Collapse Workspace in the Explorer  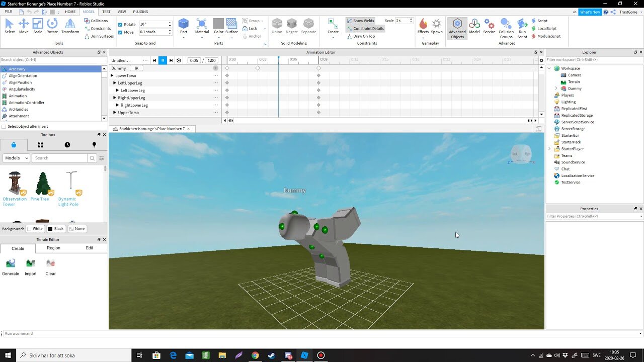click(x=549, y=68)
